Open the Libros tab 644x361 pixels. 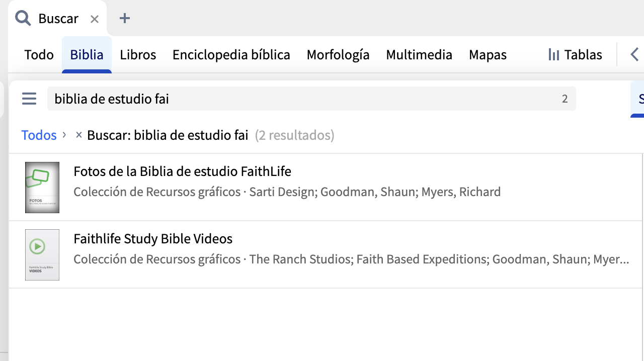[x=138, y=55]
